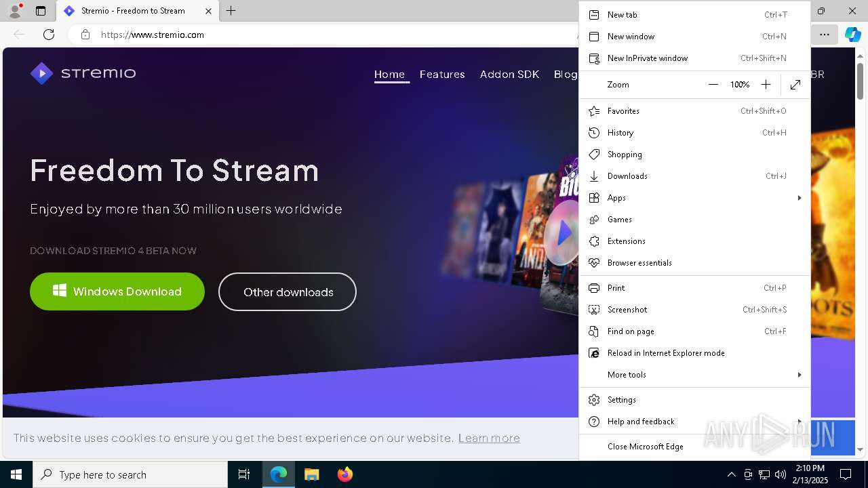This screenshot has height=488, width=868.
Task: Expand the Help and feedback submenu arrow
Action: [x=800, y=422]
